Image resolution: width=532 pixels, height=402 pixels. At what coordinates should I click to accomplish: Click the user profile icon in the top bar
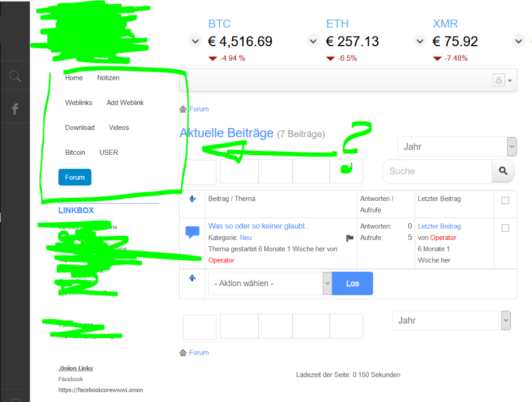499,80
